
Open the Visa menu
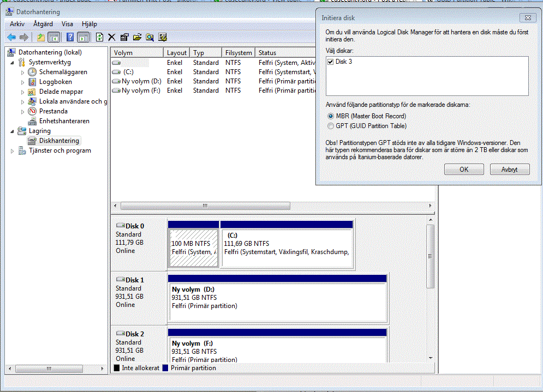pos(67,24)
